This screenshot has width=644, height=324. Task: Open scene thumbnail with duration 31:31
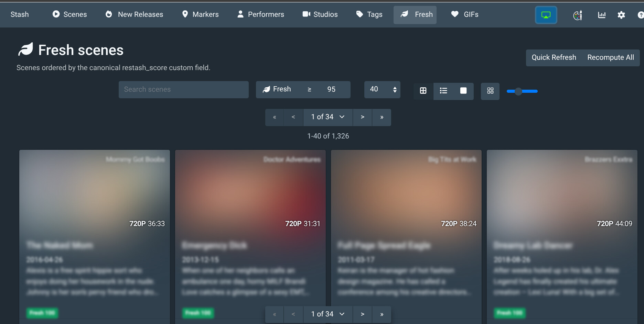coord(250,192)
